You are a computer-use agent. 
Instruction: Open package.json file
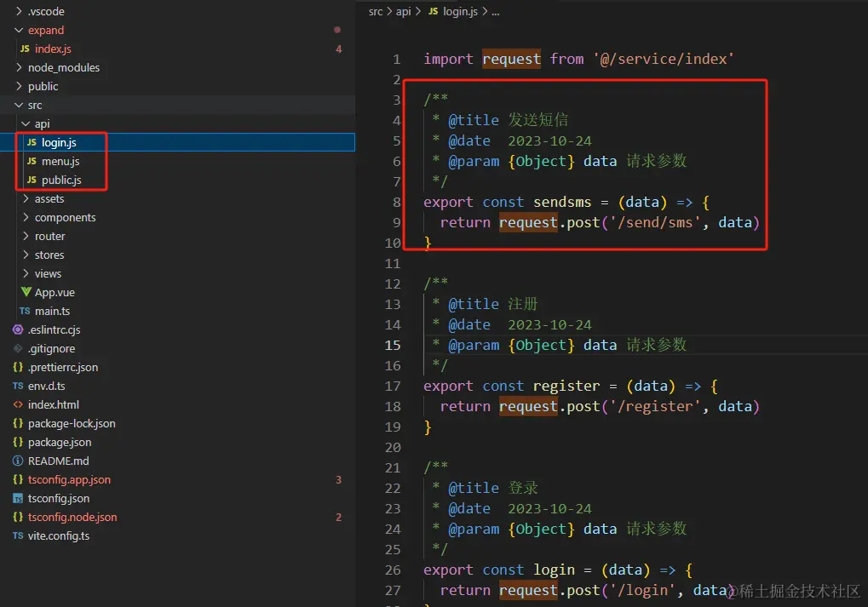[x=60, y=442]
